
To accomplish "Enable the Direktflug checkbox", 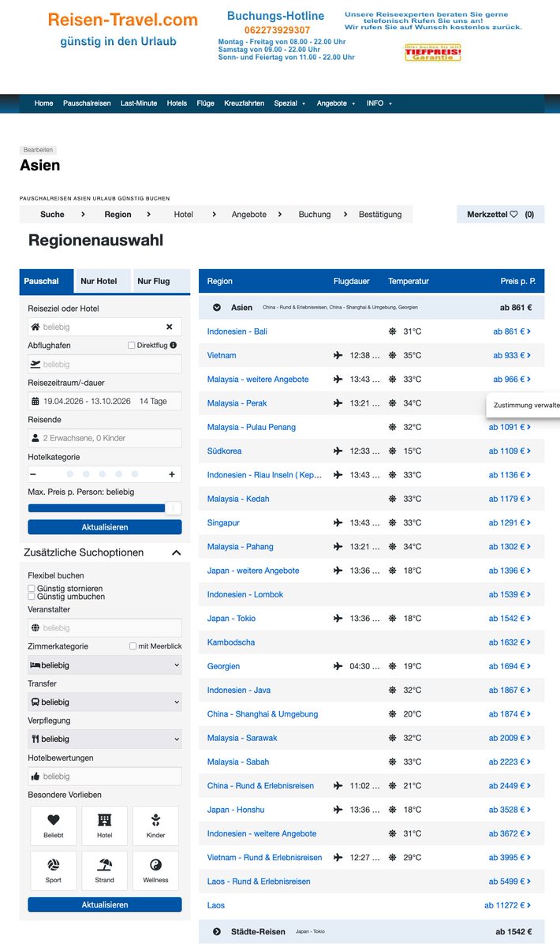I will pyautogui.click(x=132, y=345).
